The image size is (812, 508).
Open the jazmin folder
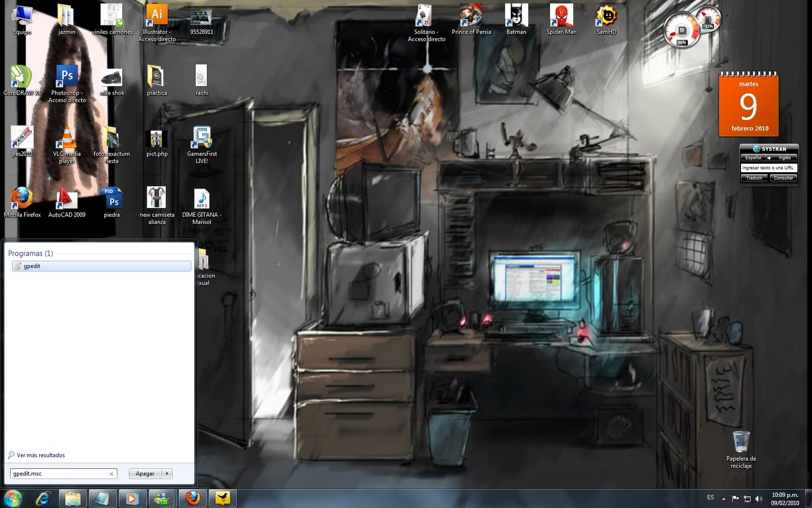(x=66, y=20)
